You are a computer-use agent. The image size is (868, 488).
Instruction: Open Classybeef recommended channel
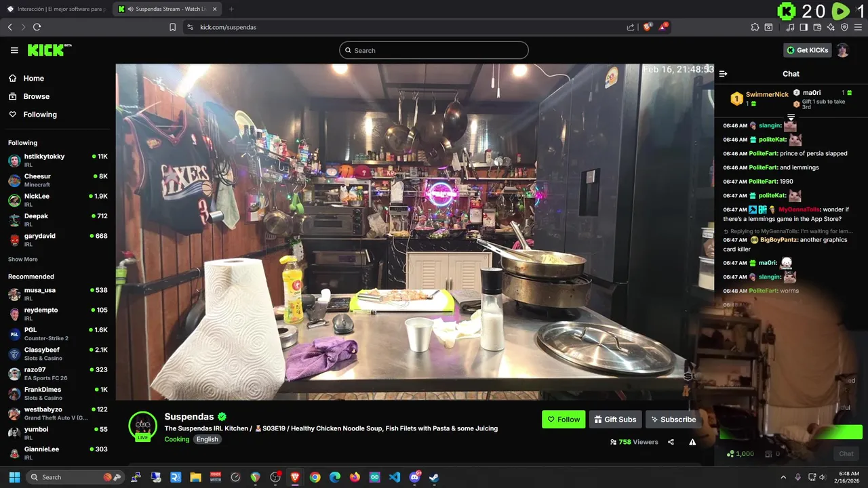click(x=58, y=354)
